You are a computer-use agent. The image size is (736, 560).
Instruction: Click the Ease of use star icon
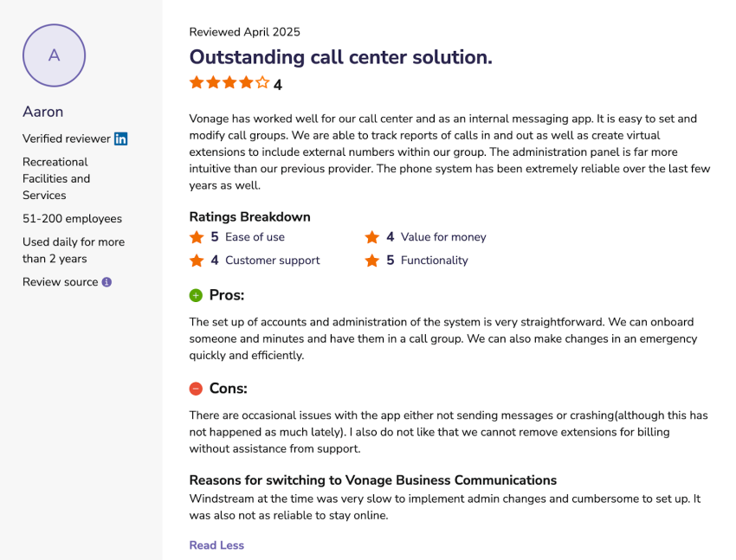click(197, 237)
